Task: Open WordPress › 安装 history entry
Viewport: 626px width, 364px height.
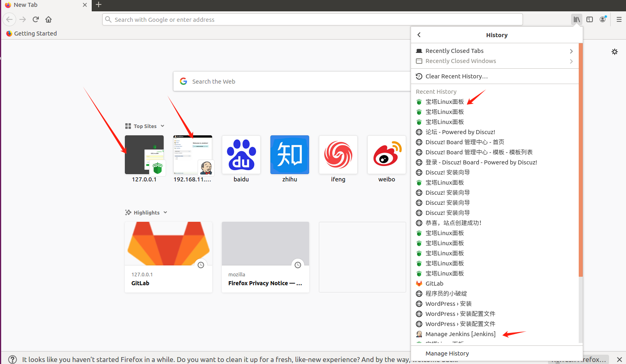Action: [495, 304]
